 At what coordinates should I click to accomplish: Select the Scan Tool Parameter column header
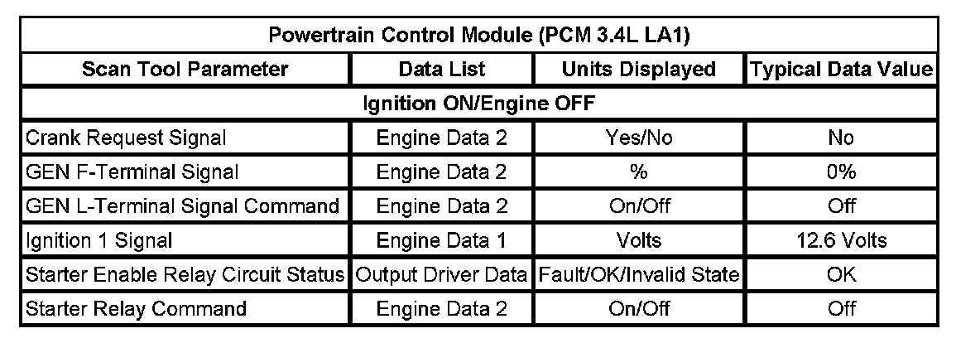pyautogui.click(x=185, y=70)
